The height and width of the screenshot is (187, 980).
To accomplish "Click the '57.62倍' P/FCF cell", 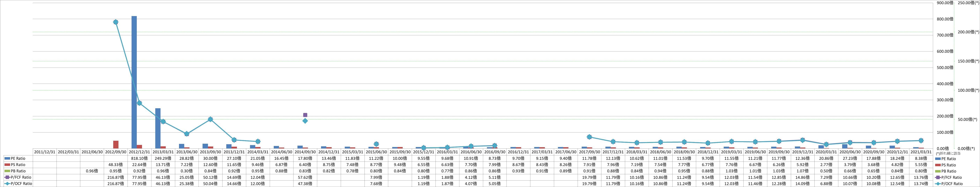I will point(305,177).
